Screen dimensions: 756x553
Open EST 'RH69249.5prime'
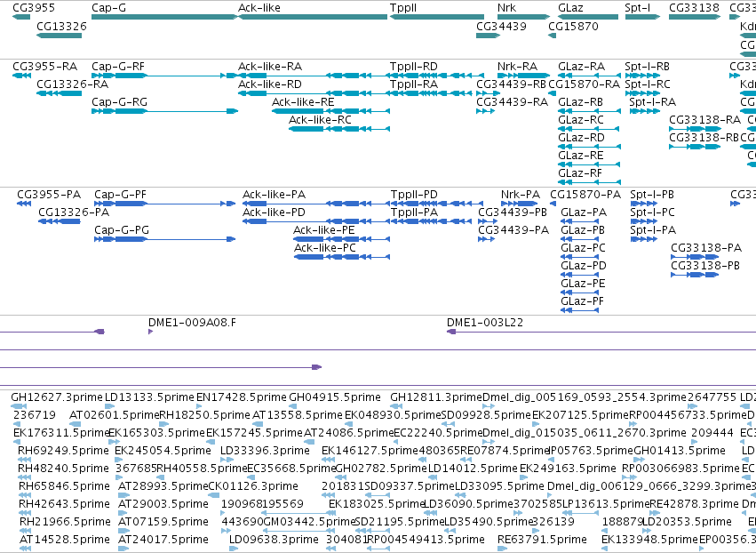(63, 451)
